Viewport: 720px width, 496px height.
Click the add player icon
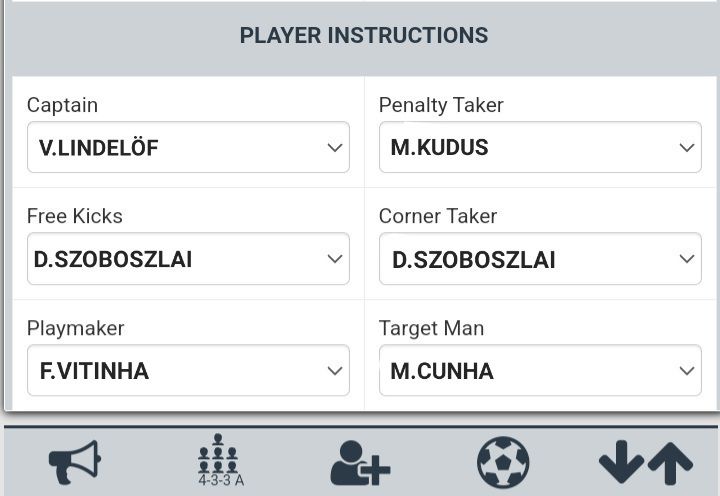[360, 464]
